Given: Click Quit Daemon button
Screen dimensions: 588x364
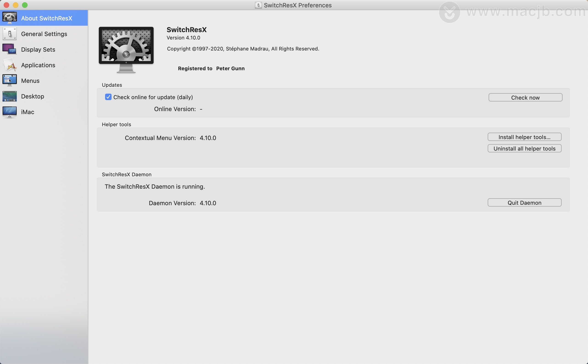Looking at the screenshot, I should pos(525,202).
